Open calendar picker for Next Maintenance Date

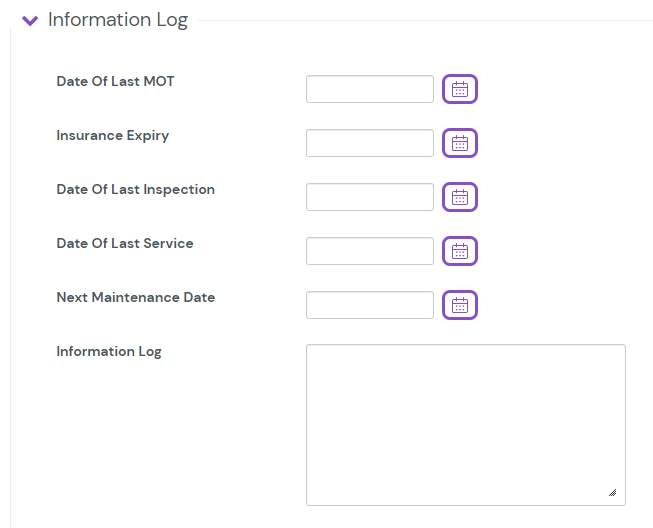tap(460, 305)
